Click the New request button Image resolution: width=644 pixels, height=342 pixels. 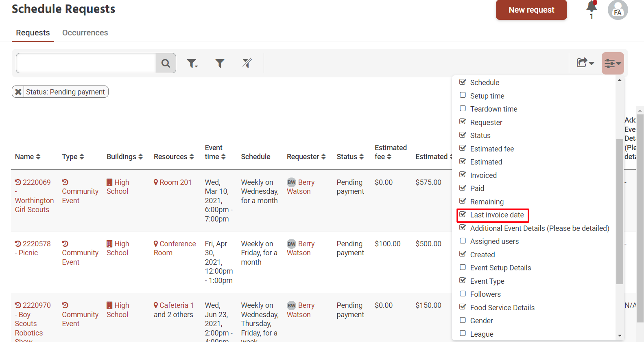pyautogui.click(x=531, y=10)
